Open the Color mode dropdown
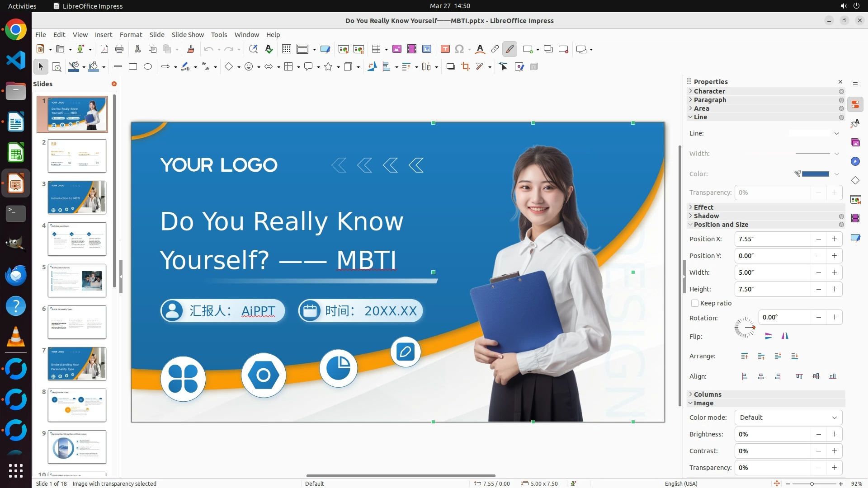 click(x=788, y=418)
